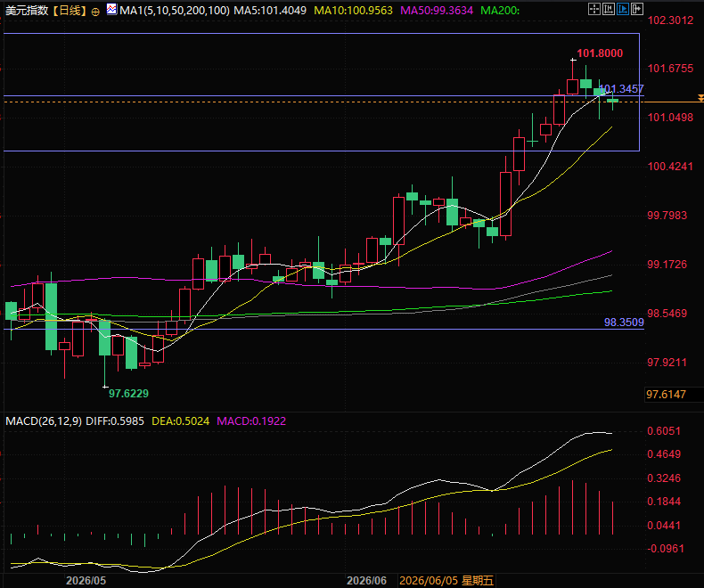Click the candlestick with the 97.6229 low
This screenshot has height=588, width=704.
pyautogui.click(x=104, y=352)
